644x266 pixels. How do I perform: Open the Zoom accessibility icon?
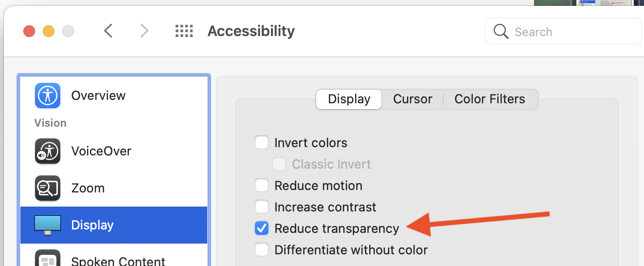(x=48, y=188)
